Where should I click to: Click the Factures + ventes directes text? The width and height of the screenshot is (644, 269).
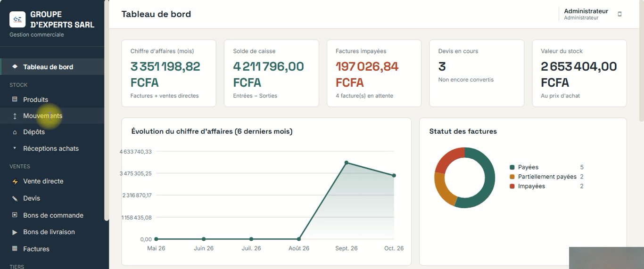point(165,96)
